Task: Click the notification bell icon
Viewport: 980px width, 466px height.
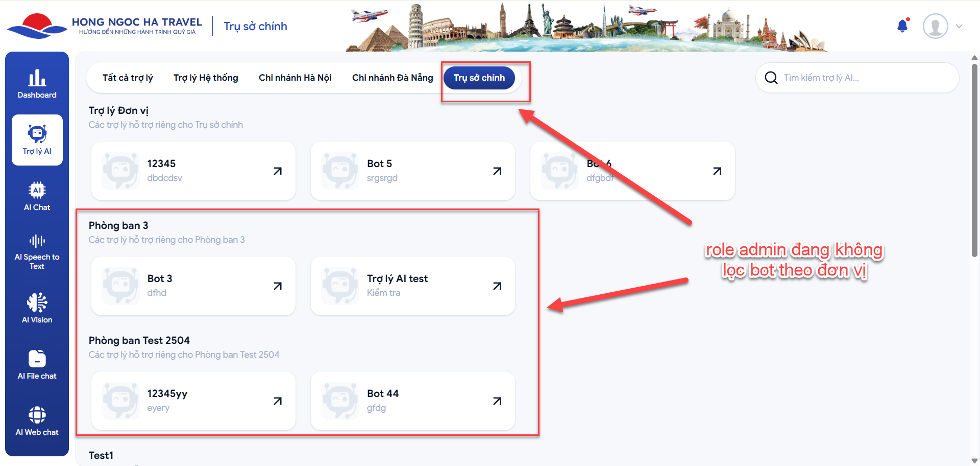Action: click(x=902, y=26)
